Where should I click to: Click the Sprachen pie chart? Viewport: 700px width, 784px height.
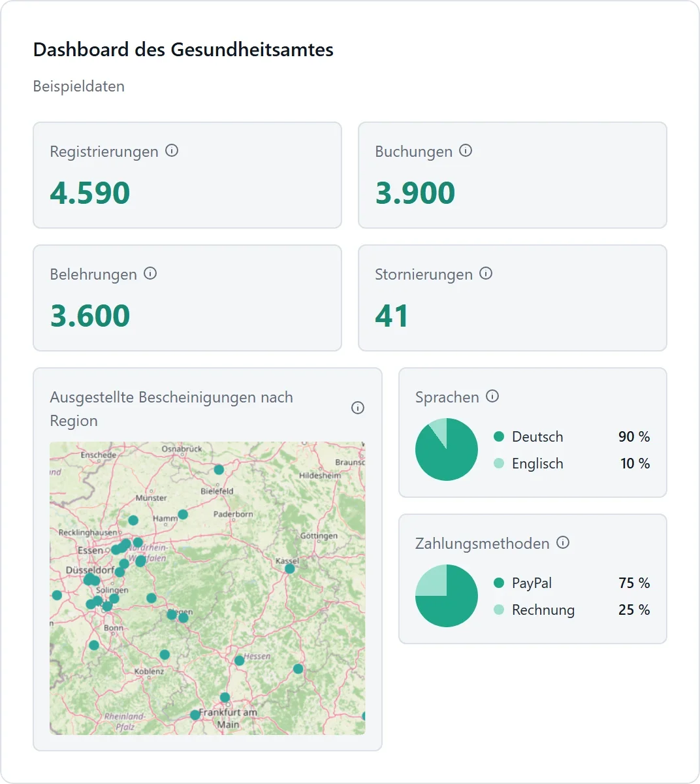point(447,449)
